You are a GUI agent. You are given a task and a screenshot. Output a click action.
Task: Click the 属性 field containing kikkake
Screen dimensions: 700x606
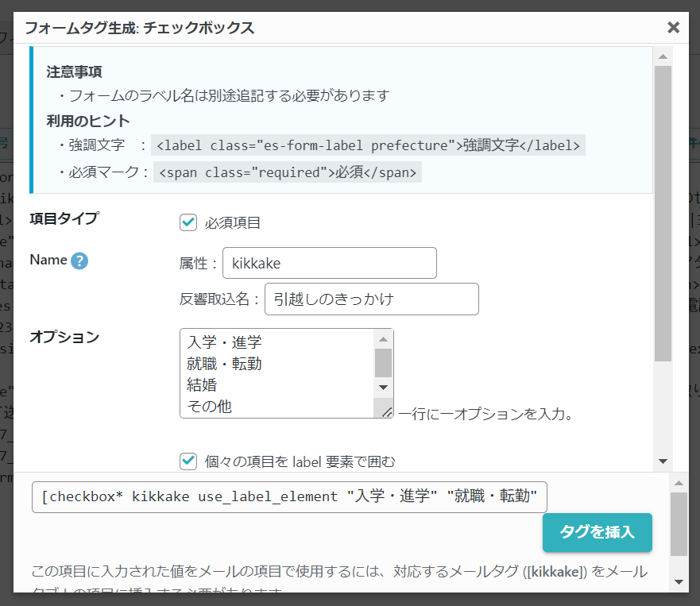tap(329, 263)
